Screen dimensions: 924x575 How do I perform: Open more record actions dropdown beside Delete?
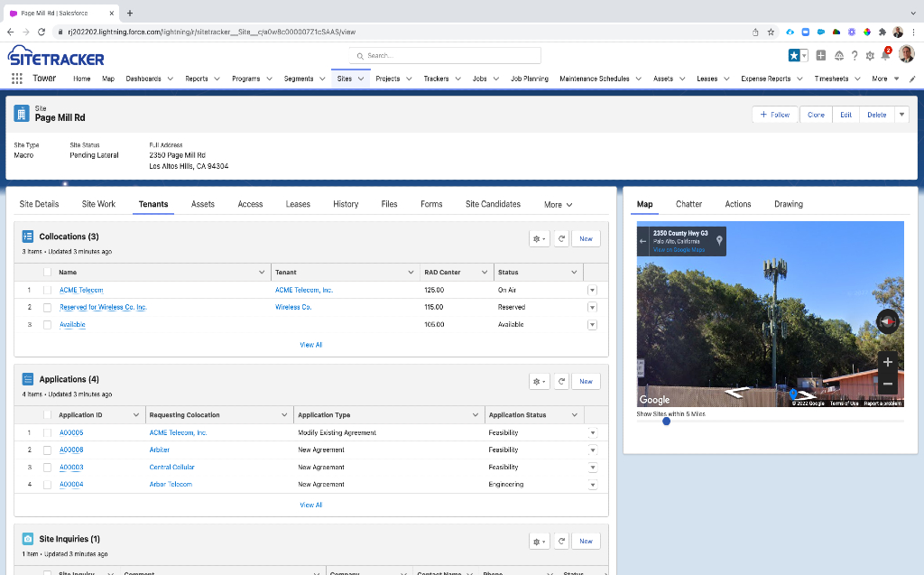pos(901,115)
